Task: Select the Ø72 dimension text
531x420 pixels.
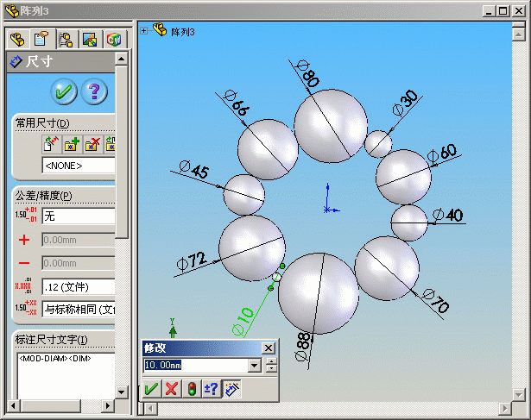Action: click(192, 263)
